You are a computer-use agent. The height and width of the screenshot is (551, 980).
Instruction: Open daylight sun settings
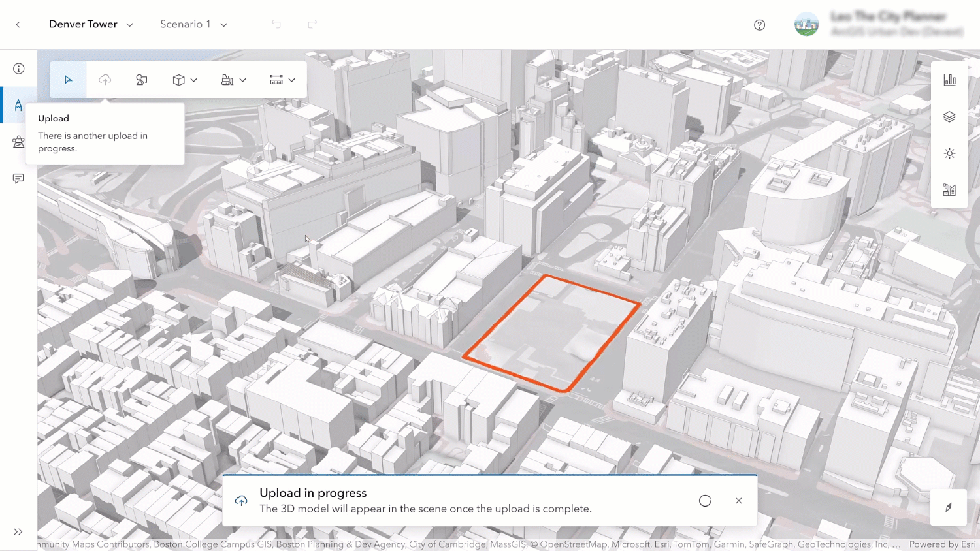tap(949, 153)
